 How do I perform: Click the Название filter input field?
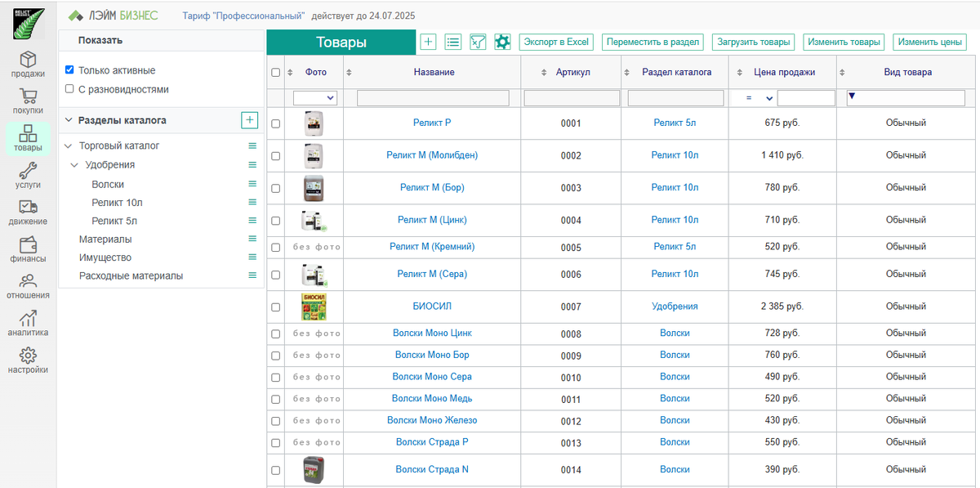pyautogui.click(x=433, y=98)
